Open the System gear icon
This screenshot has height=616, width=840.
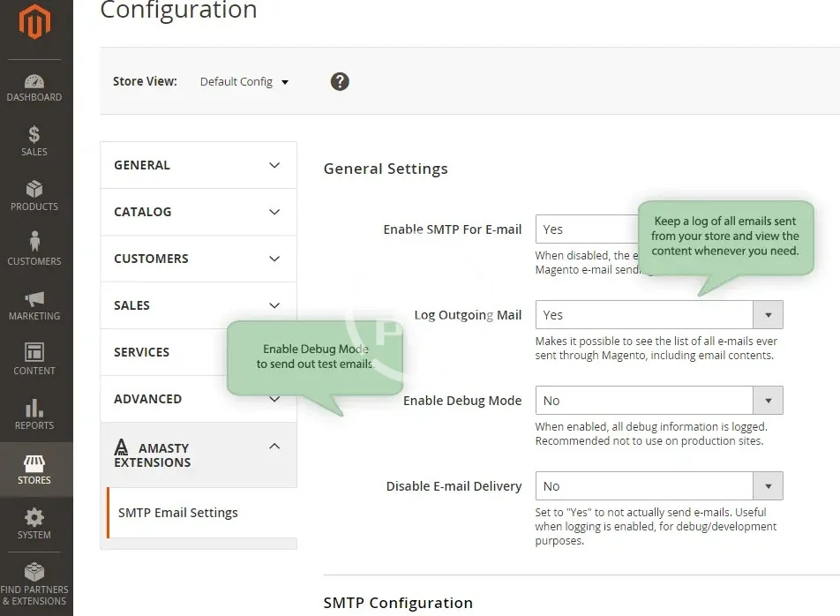[x=34, y=517]
